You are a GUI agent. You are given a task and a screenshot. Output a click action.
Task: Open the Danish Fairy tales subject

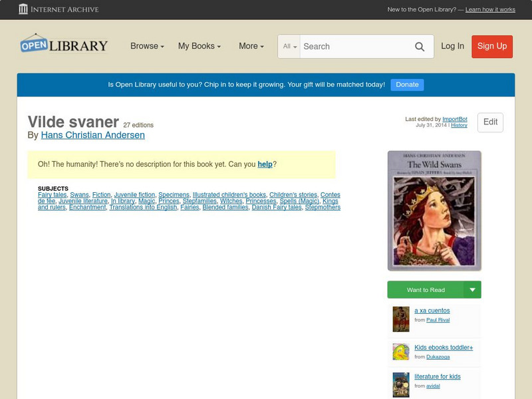pos(277,207)
